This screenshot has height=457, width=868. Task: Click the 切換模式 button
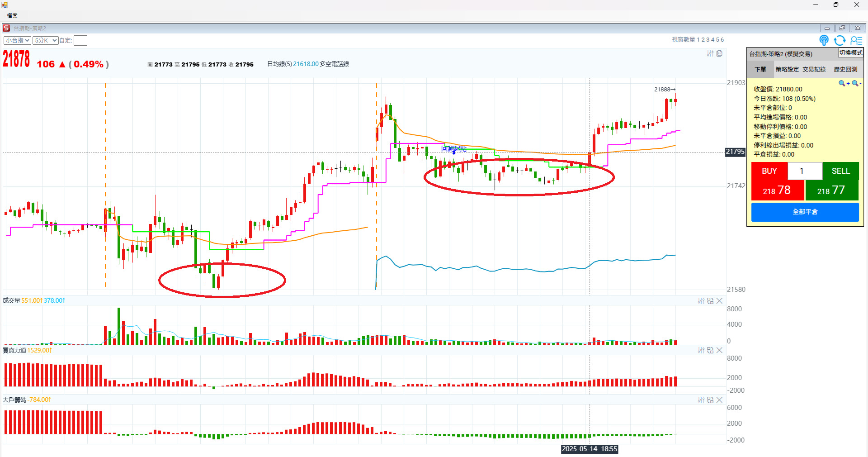click(850, 53)
